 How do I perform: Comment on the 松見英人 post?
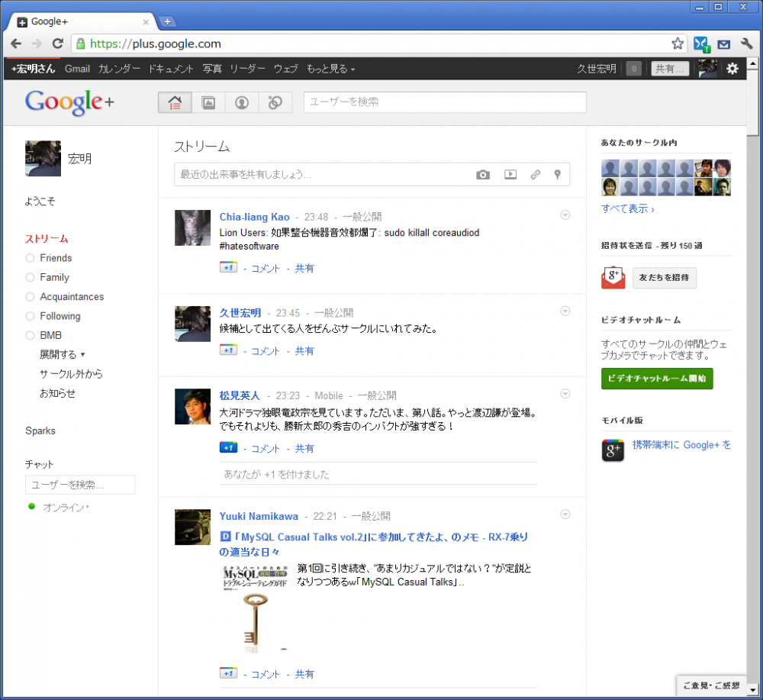[266, 448]
